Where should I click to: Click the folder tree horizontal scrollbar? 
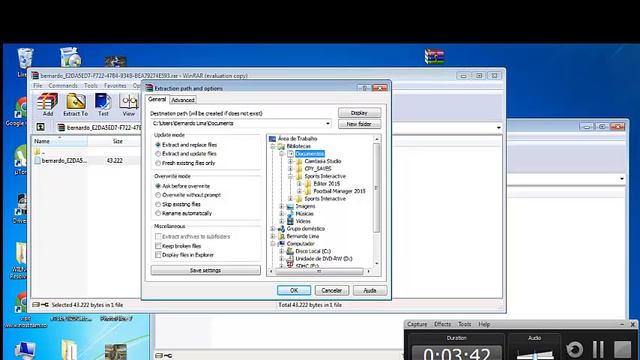[x=319, y=271]
